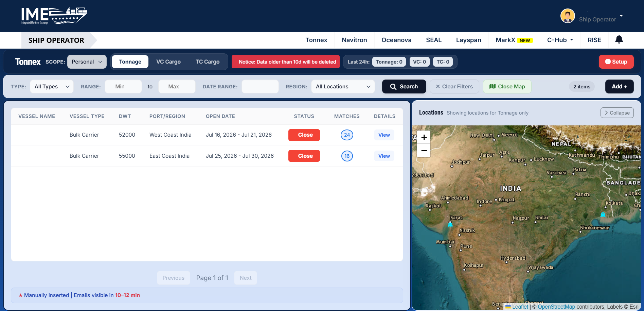Open the All Types dropdown
The height and width of the screenshot is (311, 644).
(52, 87)
